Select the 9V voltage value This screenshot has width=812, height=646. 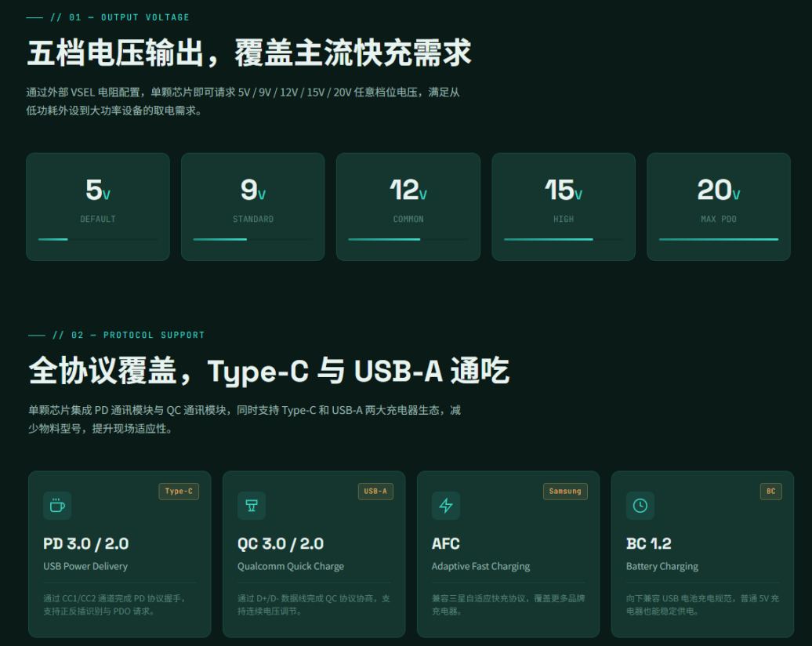click(252, 190)
